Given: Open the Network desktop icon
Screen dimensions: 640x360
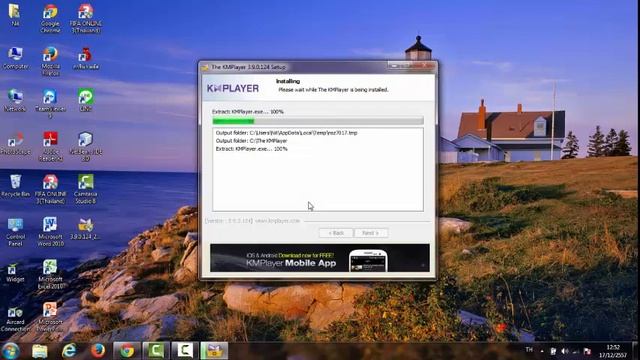Looking at the screenshot, I should tap(15, 100).
